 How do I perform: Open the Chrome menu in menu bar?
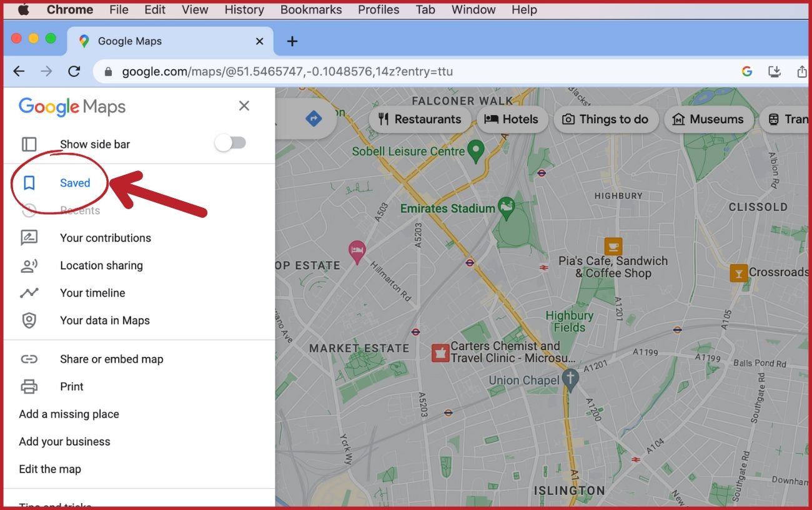coord(70,9)
